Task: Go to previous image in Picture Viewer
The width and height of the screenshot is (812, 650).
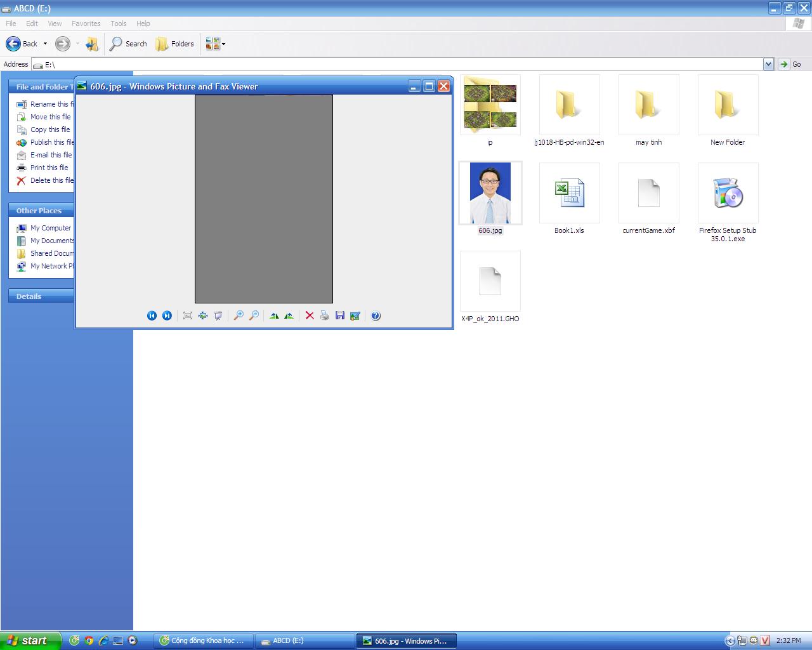Action: [x=152, y=315]
